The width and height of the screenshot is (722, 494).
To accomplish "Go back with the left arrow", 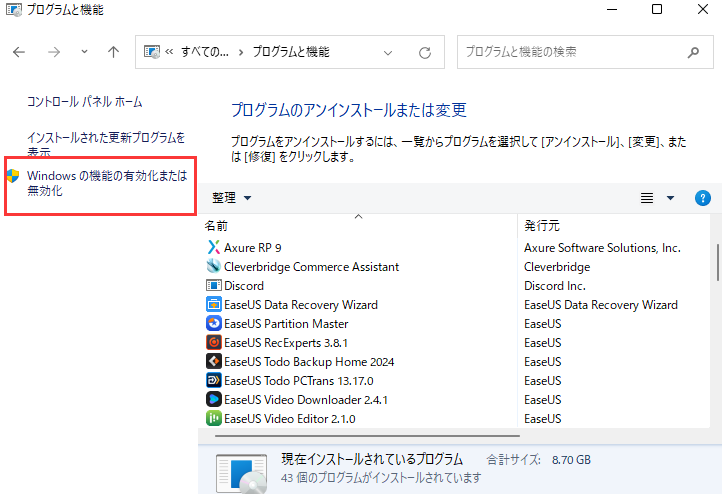I will click(x=19, y=52).
